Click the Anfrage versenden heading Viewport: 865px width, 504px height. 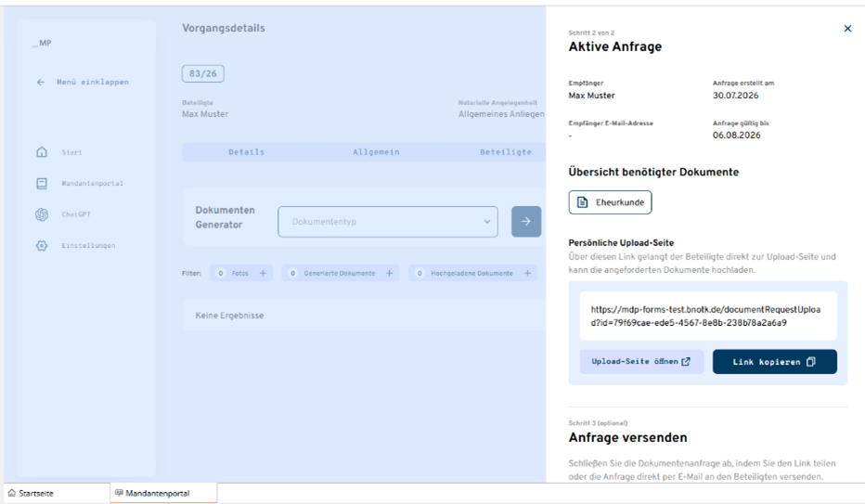(x=627, y=438)
